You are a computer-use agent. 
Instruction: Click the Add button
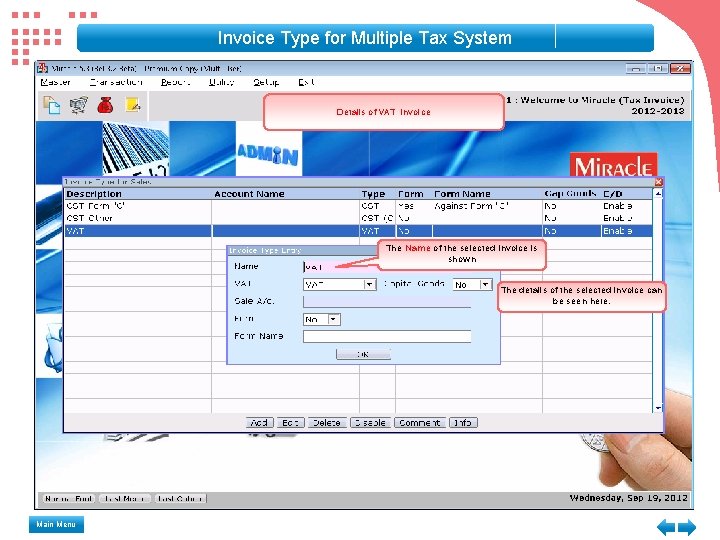pos(259,423)
